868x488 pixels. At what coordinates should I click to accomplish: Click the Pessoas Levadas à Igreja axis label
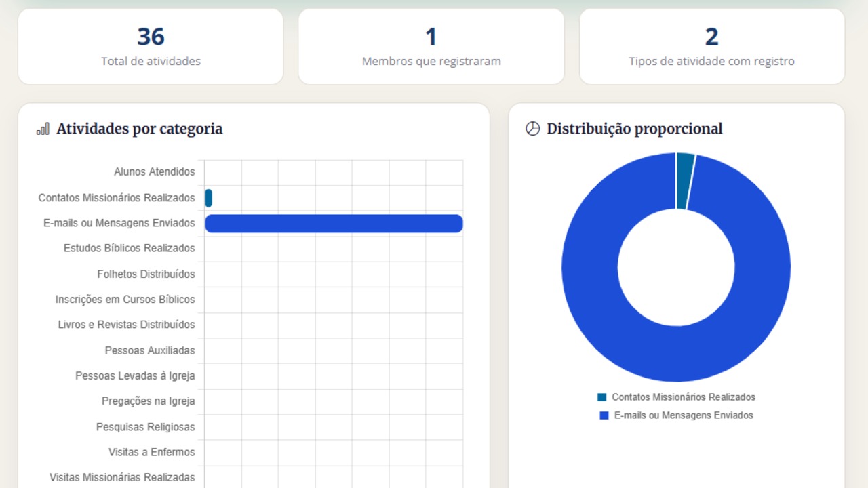pos(135,375)
